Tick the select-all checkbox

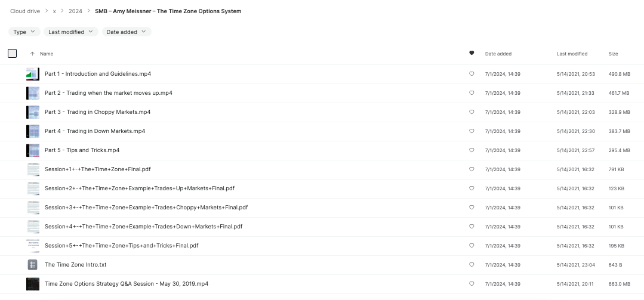click(13, 53)
